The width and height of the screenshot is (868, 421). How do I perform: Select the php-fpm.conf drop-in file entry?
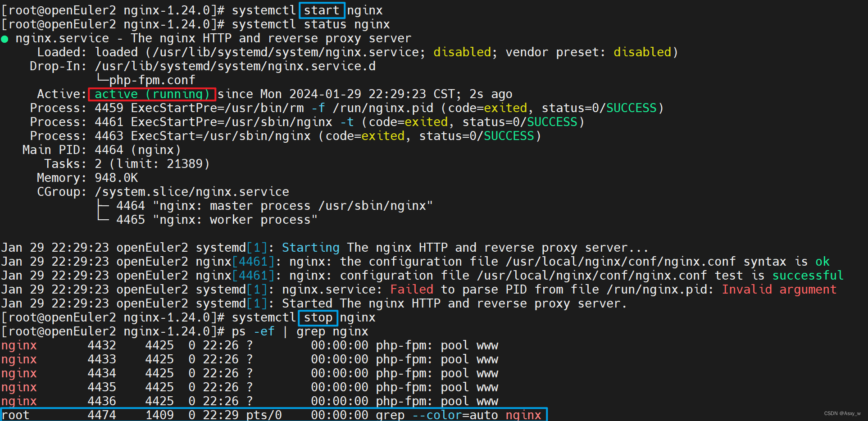[x=152, y=80]
